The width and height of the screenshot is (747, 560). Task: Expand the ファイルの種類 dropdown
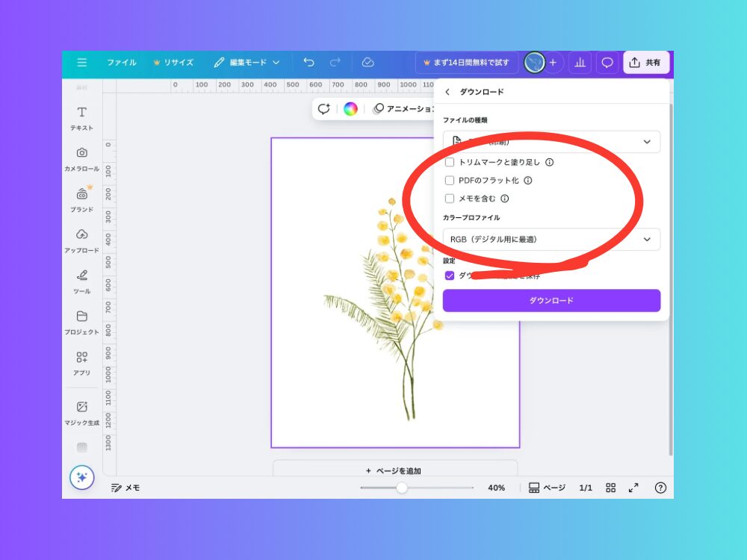[551, 142]
